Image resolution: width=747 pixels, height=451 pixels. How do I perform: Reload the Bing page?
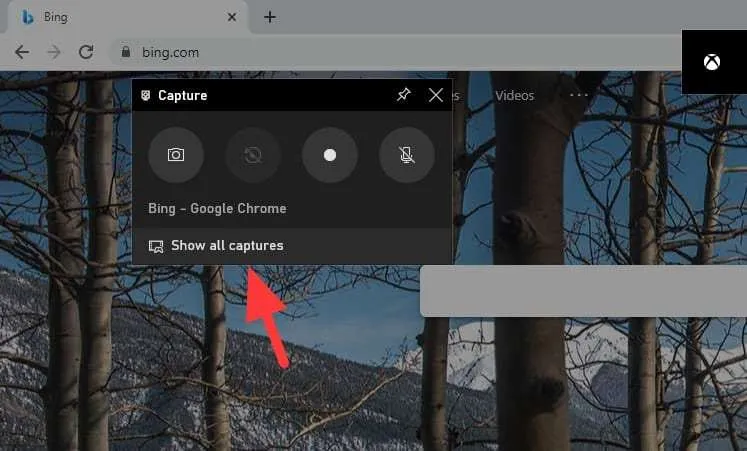(x=86, y=52)
